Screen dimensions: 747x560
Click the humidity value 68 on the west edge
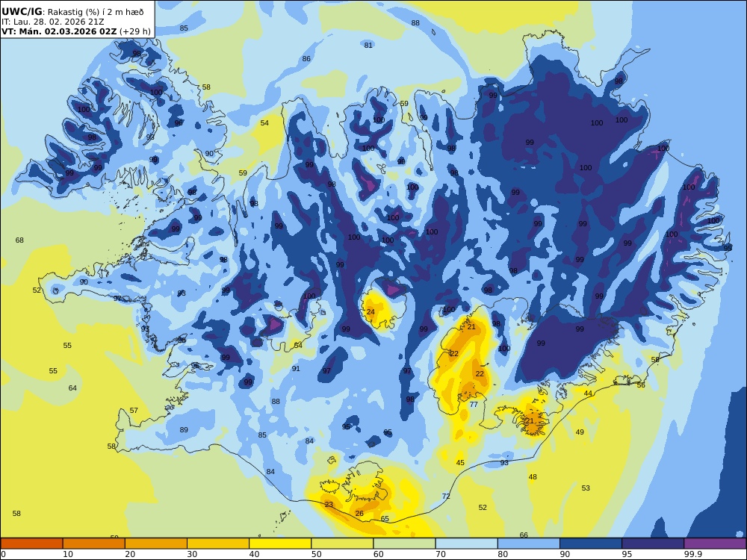19,240
